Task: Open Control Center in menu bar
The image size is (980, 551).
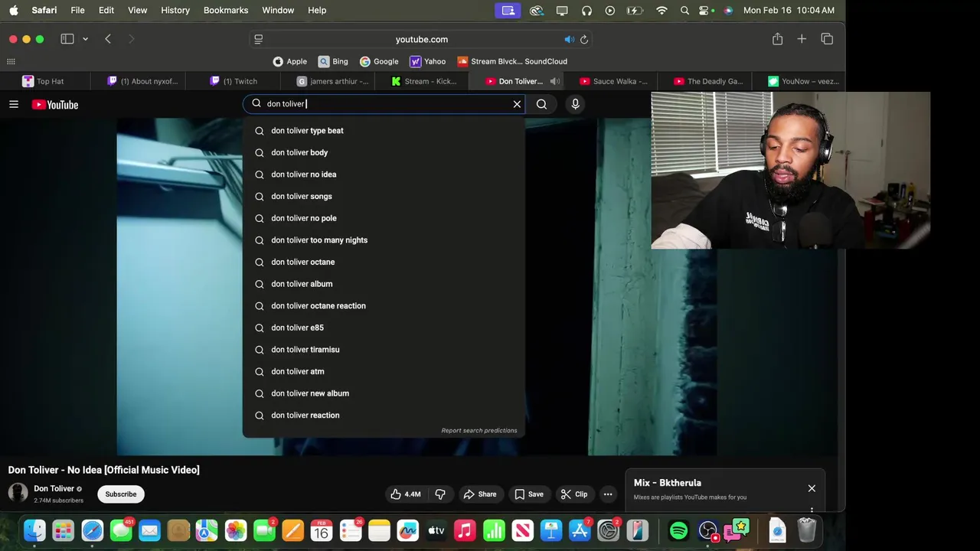Action: click(x=705, y=10)
